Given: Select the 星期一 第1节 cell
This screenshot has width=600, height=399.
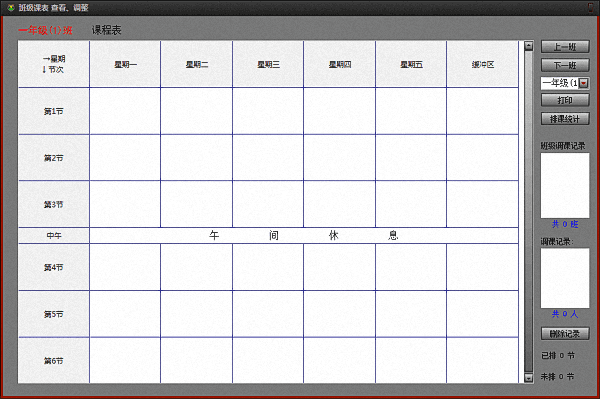Looking at the screenshot, I should click(x=125, y=111).
